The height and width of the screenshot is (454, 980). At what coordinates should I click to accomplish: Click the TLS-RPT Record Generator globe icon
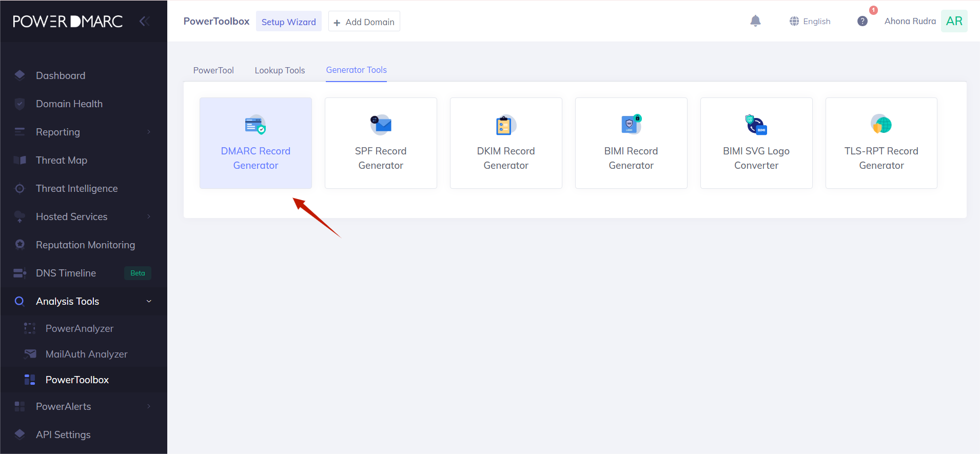tap(881, 125)
